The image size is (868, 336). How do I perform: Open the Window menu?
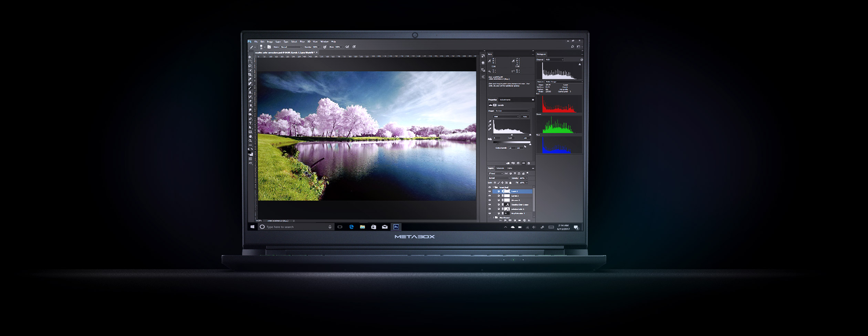pos(324,42)
